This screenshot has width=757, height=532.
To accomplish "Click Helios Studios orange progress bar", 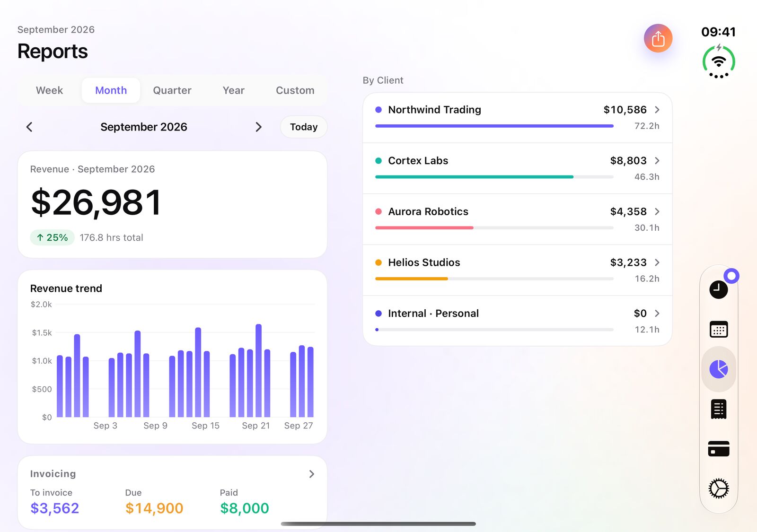I will tap(412, 279).
